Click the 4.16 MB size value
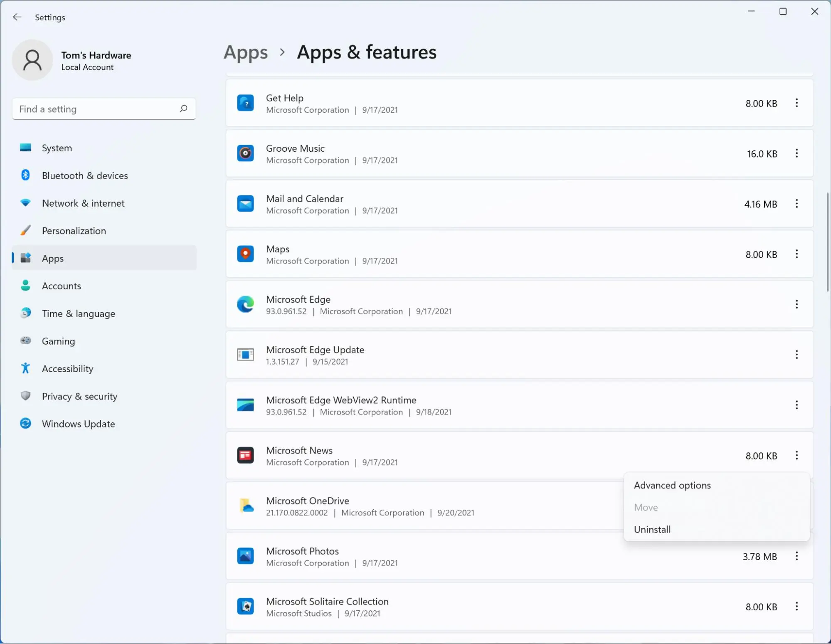831x644 pixels. click(x=760, y=204)
